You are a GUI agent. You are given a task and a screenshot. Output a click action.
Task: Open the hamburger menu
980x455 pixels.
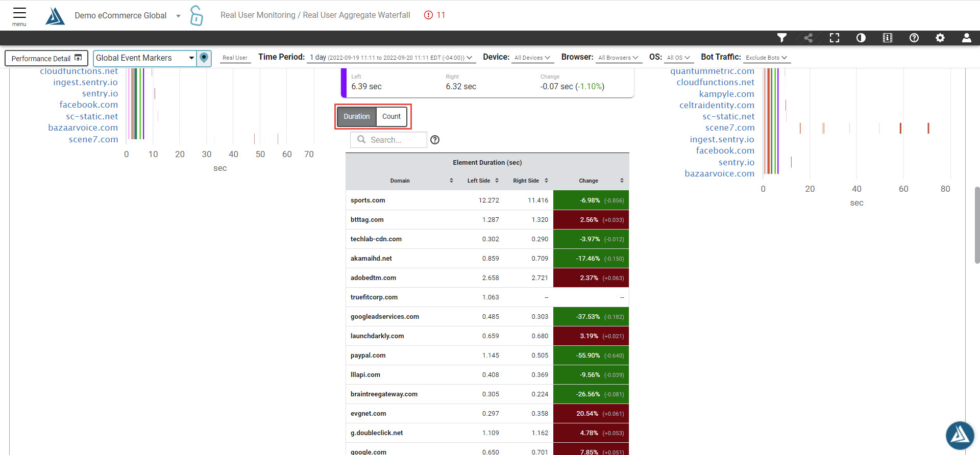pyautogui.click(x=19, y=16)
